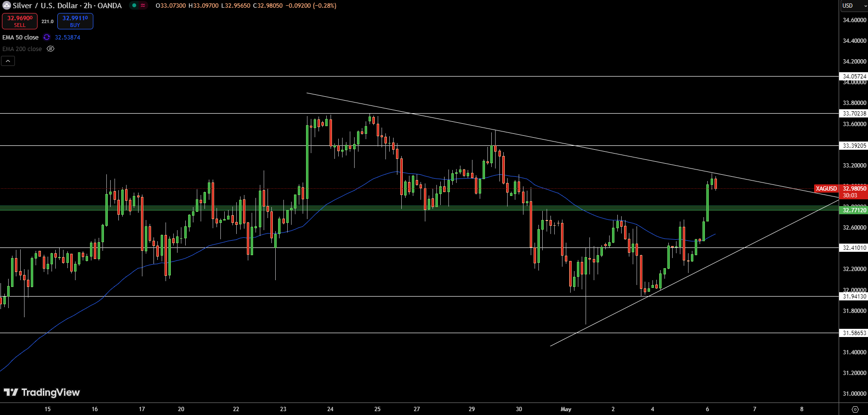Click the green market open status dot
868x415 pixels.
(134, 6)
